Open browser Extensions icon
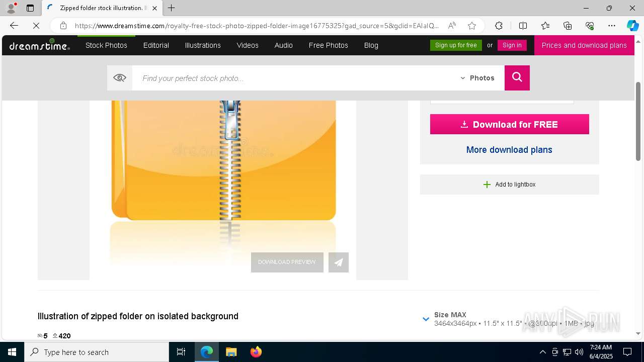This screenshot has width=644, height=362. click(499, 26)
